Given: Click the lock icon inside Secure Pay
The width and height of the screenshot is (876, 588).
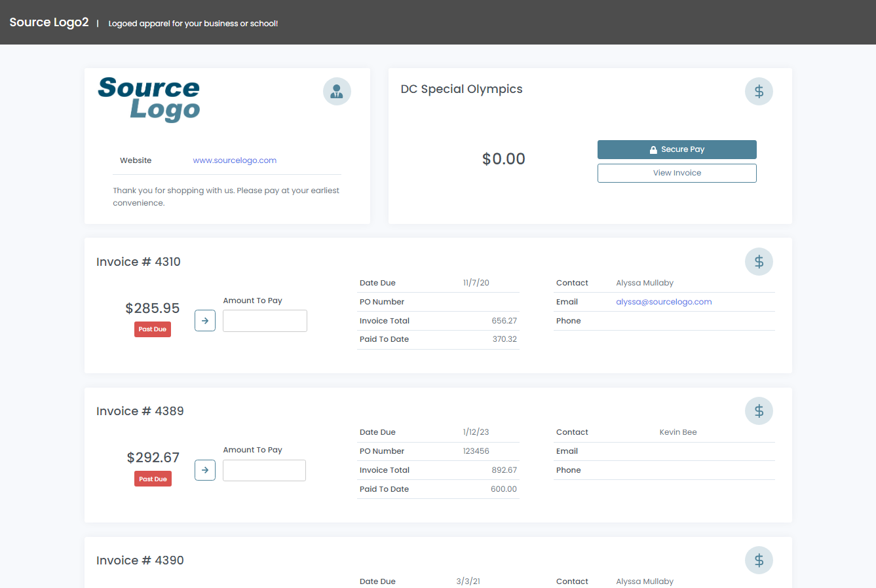Looking at the screenshot, I should coord(653,149).
